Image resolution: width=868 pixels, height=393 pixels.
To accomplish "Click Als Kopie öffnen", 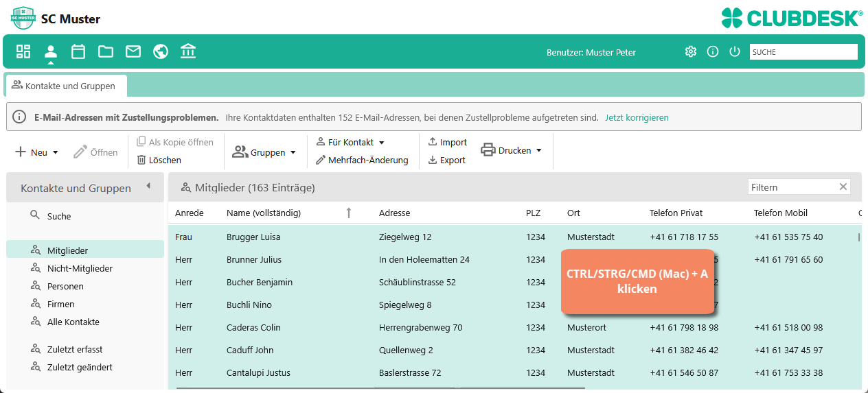I will click(x=175, y=142).
